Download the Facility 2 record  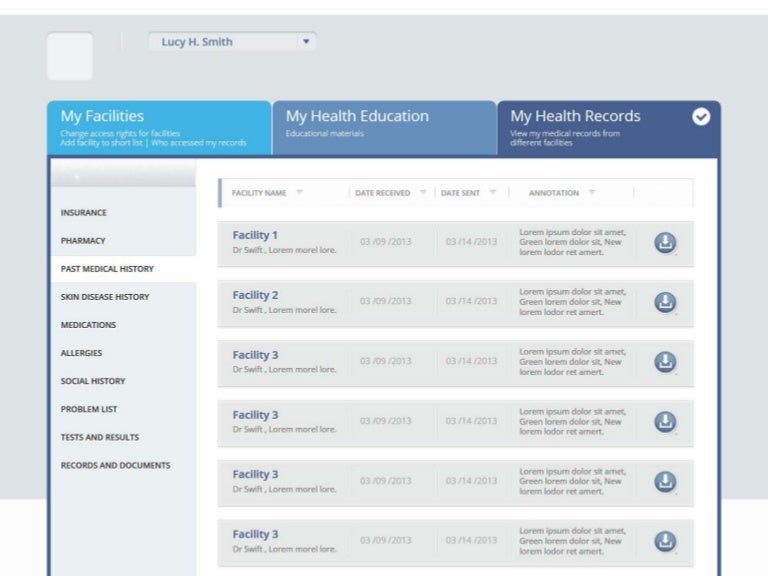click(x=665, y=302)
